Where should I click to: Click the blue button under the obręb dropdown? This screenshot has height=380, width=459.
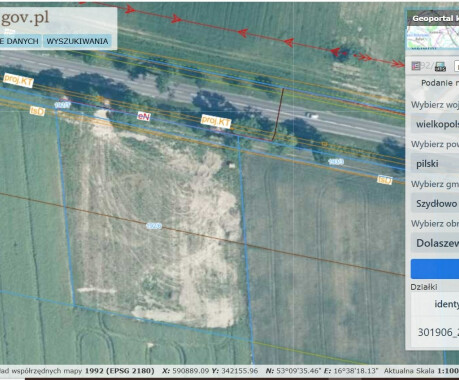pyautogui.click(x=435, y=269)
